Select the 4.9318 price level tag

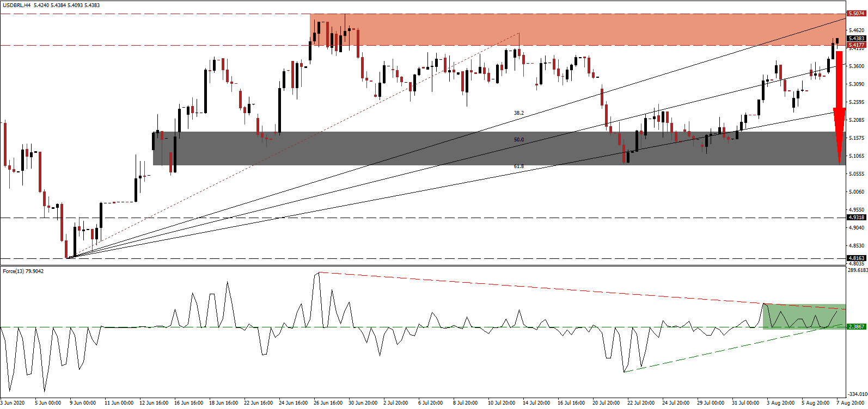point(856,218)
